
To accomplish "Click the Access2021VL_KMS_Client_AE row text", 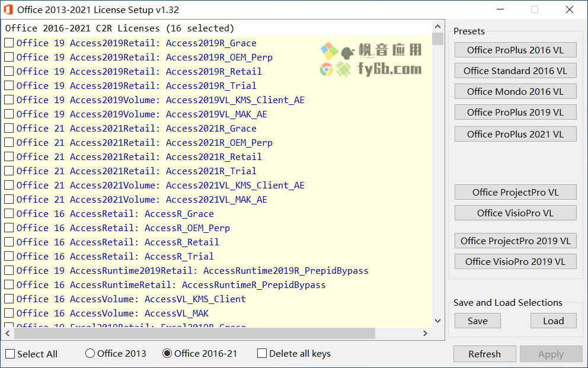I will pos(161,185).
